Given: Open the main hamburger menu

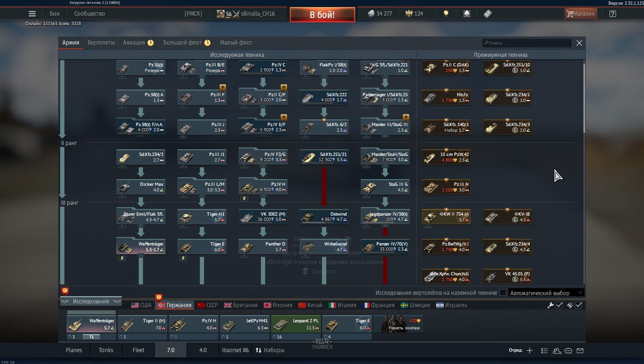Looking at the screenshot, I should click(32, 14).
